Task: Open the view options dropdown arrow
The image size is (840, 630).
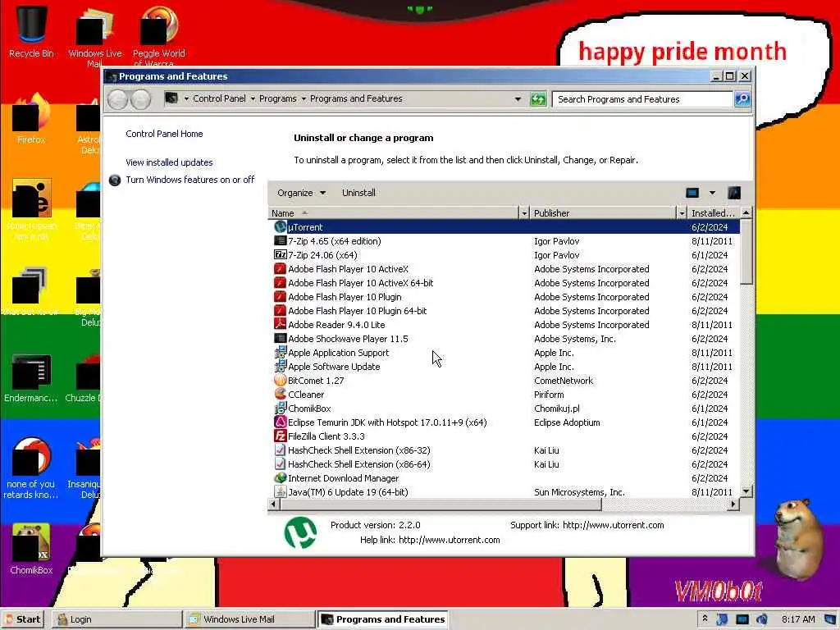Action: pos(712,193)
